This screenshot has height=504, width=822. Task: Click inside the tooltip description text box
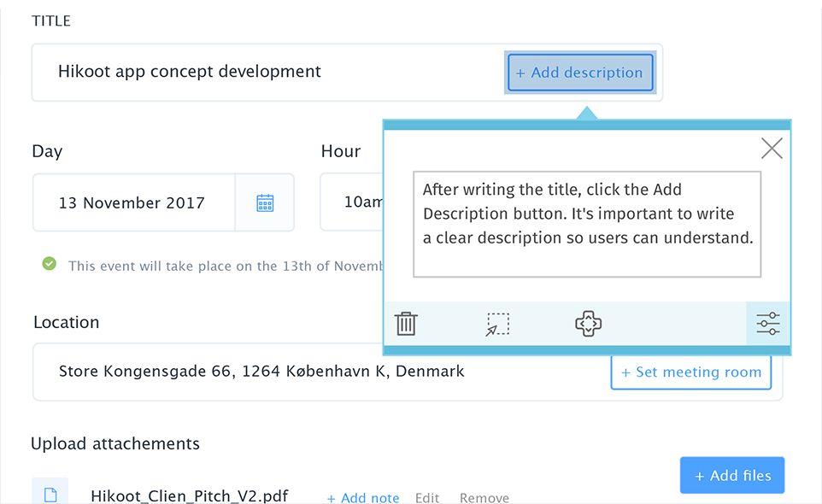coord(586,224)
